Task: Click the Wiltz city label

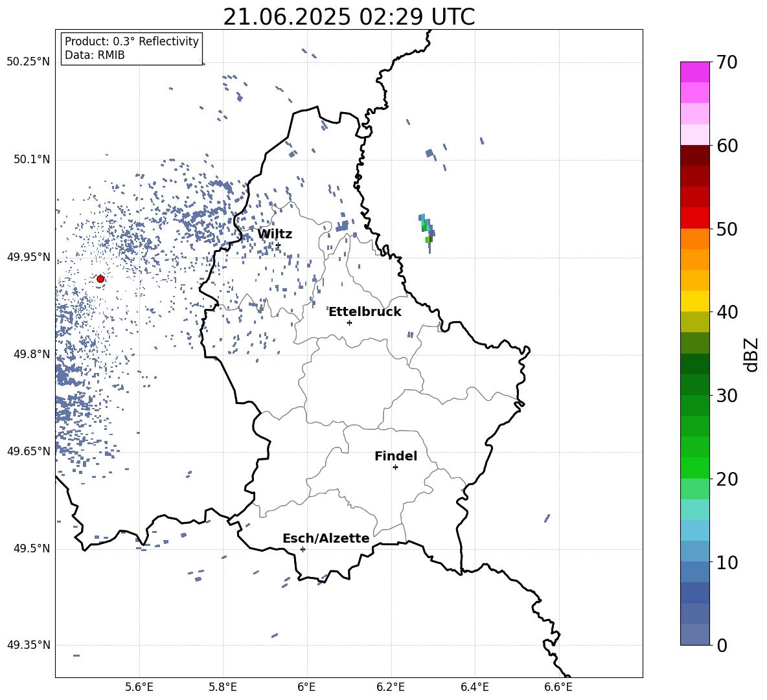Action: (x=275, y=234)
